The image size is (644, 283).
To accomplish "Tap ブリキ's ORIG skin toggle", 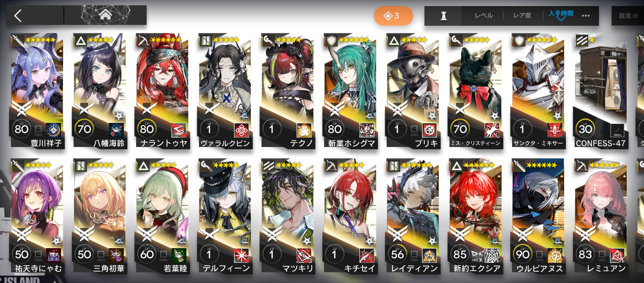I will pos(414,130).
